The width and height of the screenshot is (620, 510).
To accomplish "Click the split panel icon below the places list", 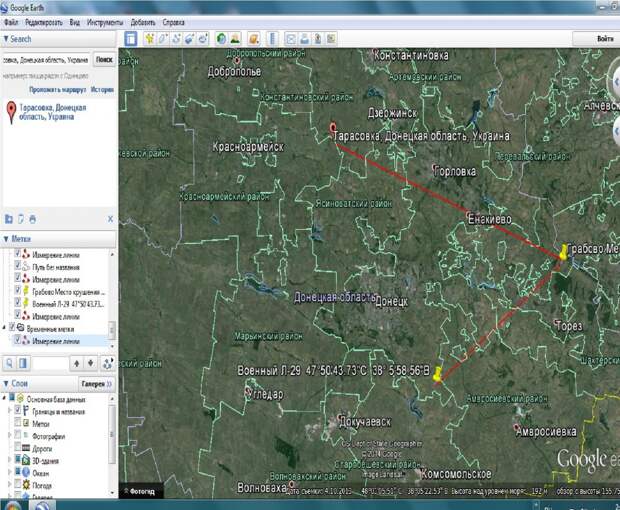I will pyautogui.click(x=23, y=363).
